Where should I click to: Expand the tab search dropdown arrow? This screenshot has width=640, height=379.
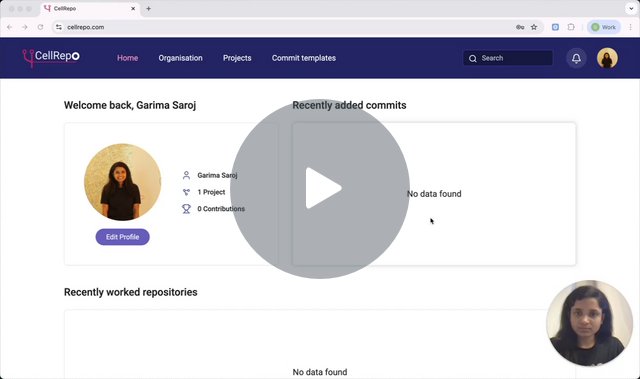click(x=631, y=9)
